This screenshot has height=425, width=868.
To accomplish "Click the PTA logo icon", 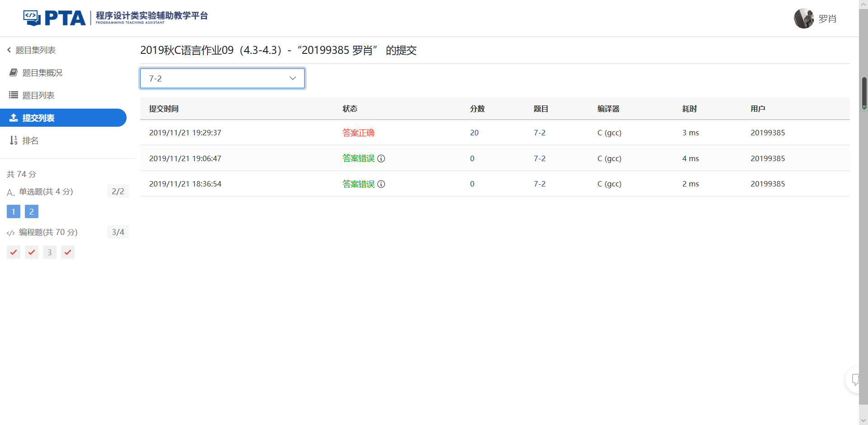I will click(x=32, y=18).
